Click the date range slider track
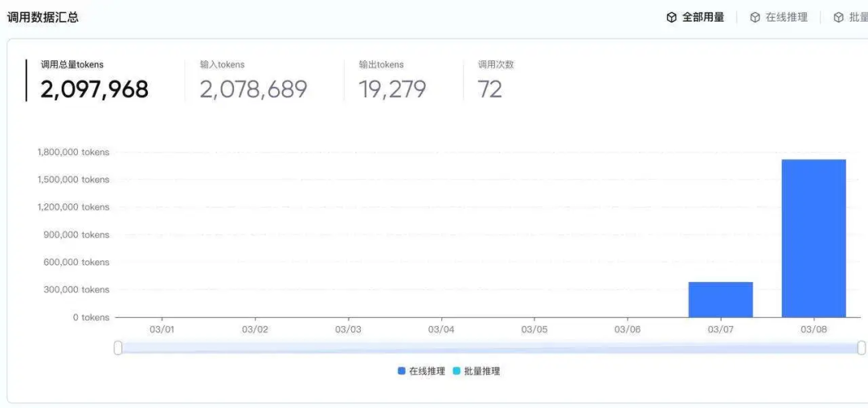 coord(489,348)
